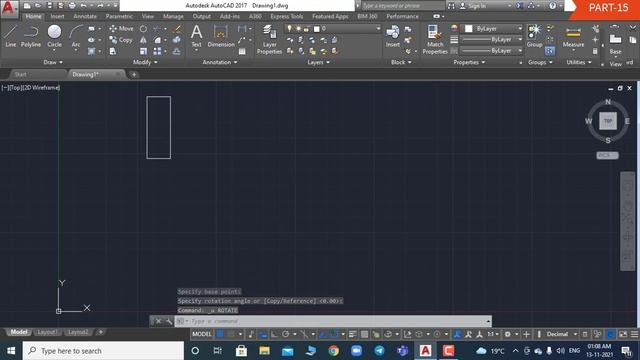Click the new drawing tab plus button

coord(134,74)
